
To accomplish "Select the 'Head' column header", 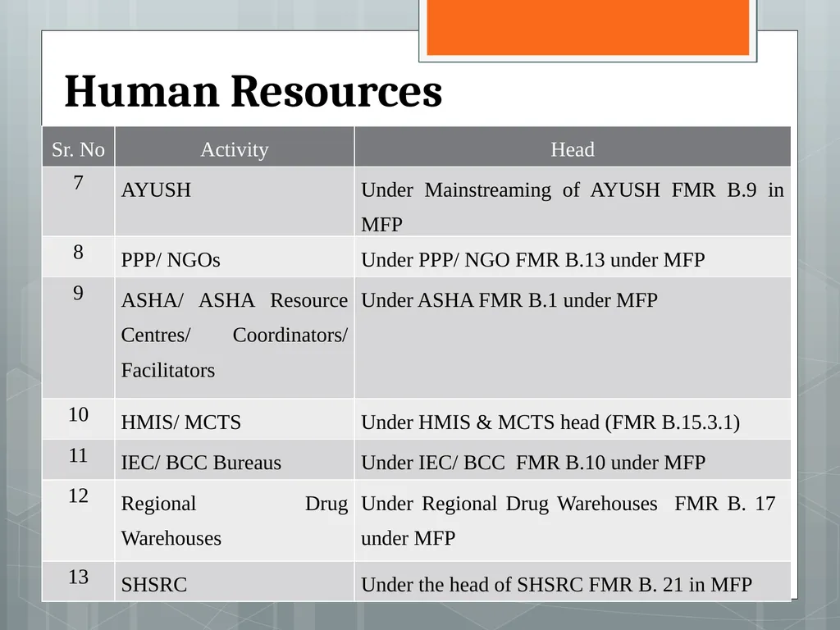I will pos(573,147).
